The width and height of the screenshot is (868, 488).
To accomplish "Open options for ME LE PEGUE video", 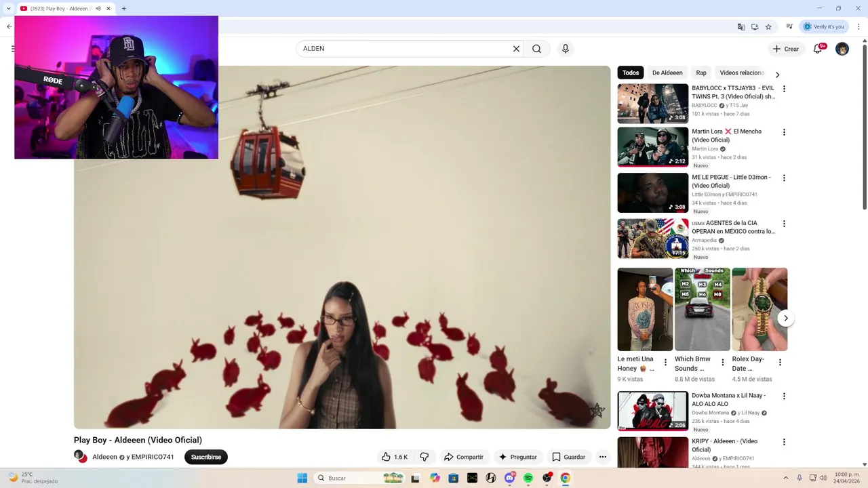I will (784, 178).
